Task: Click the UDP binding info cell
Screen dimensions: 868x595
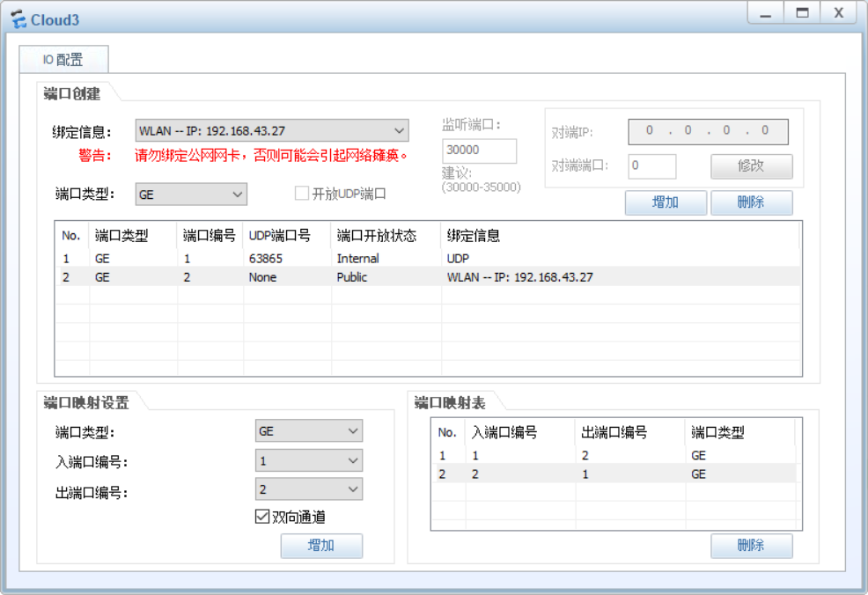Action: tap(458, 259)
